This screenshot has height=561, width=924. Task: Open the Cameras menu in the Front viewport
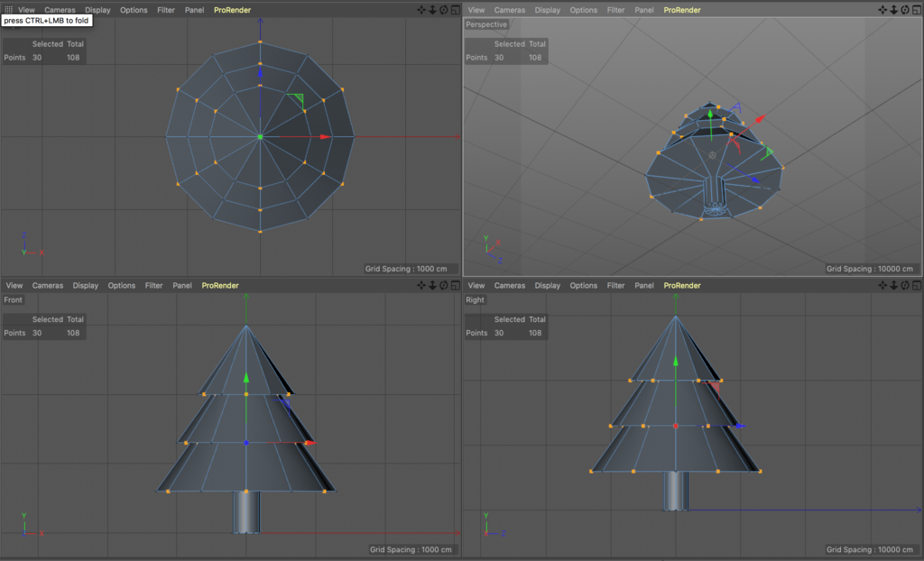[x=48, y=285]
